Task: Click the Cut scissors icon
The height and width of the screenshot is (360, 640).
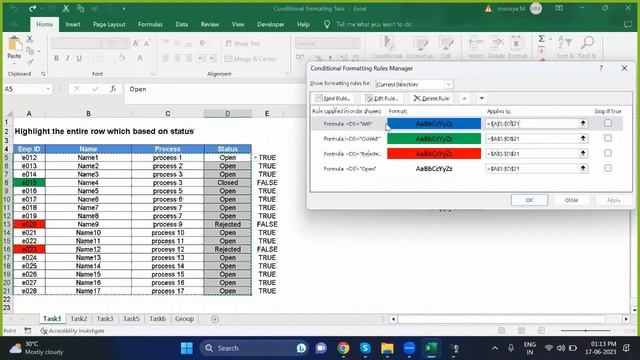Action: pos(29,40)
